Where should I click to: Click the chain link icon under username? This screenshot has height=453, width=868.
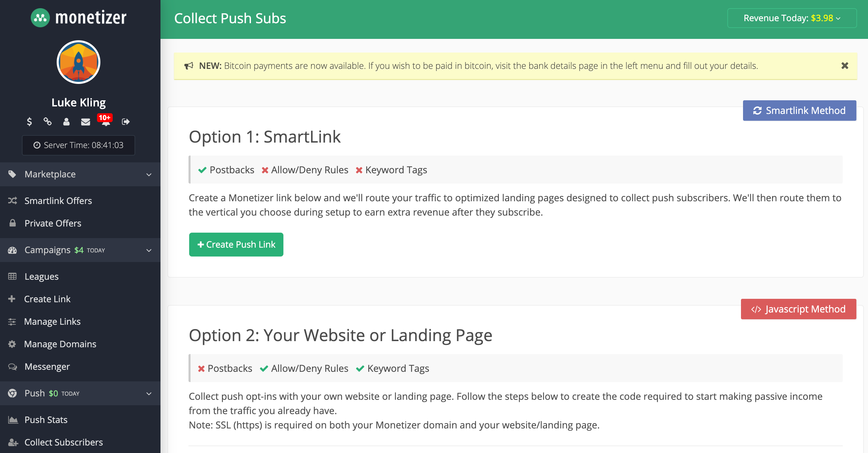47,121
